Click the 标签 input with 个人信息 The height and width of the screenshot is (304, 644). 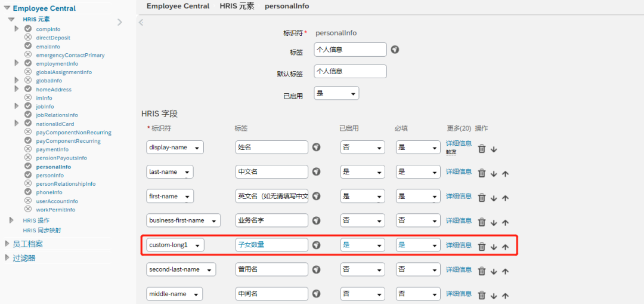(x=351, y=50)
